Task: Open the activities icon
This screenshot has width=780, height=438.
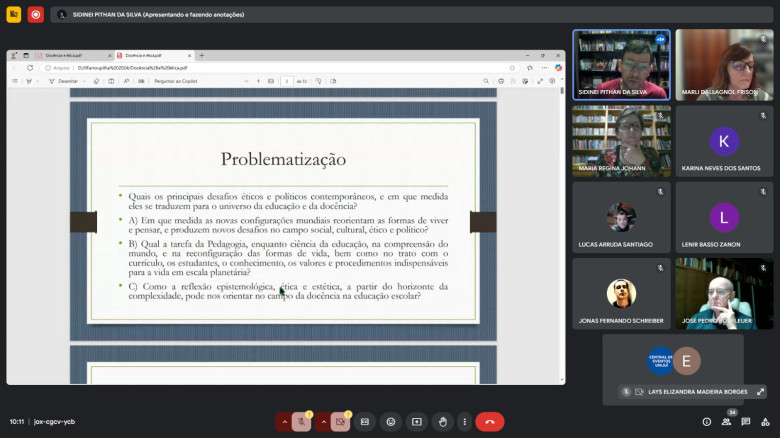Action: pos(766,422)
